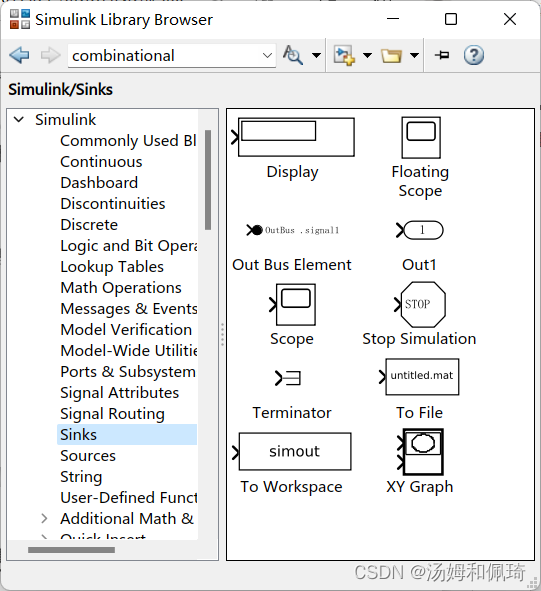The width and height of the screenshot is (541, 591).
Task: Click the 'Out Bus Element' label text
Action: (291, 265)
